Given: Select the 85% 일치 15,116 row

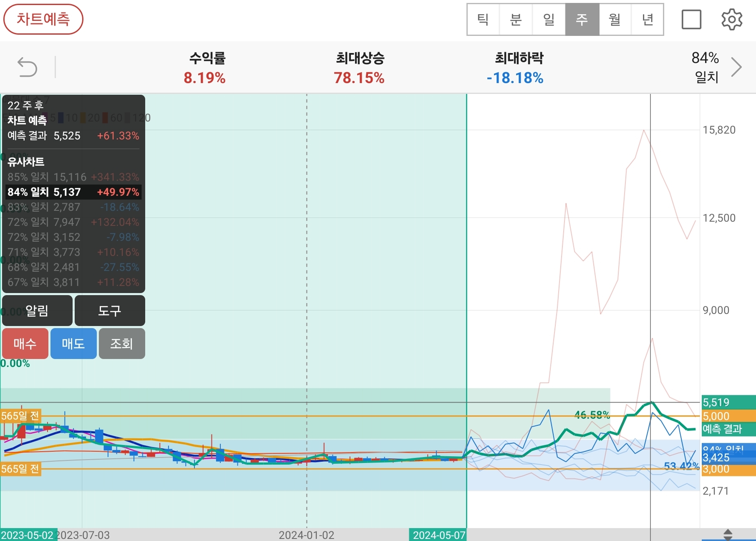Looking at the screenshot, I should tap(73, 177).
